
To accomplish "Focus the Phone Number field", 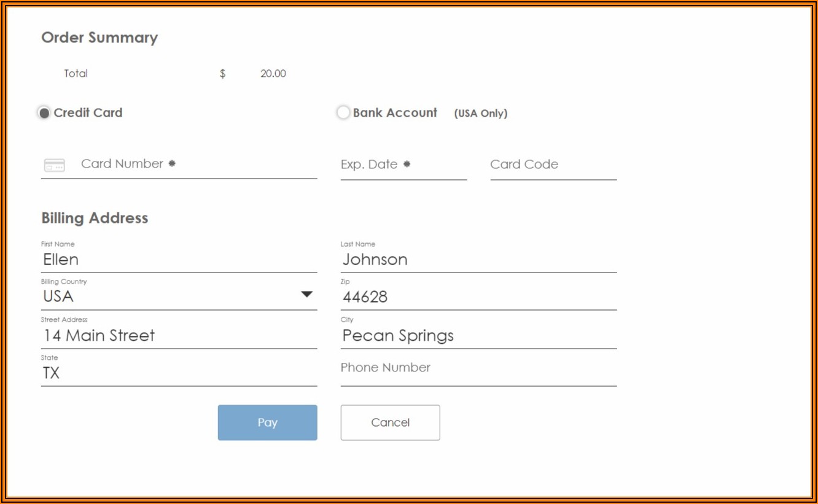I will (478, 368).
